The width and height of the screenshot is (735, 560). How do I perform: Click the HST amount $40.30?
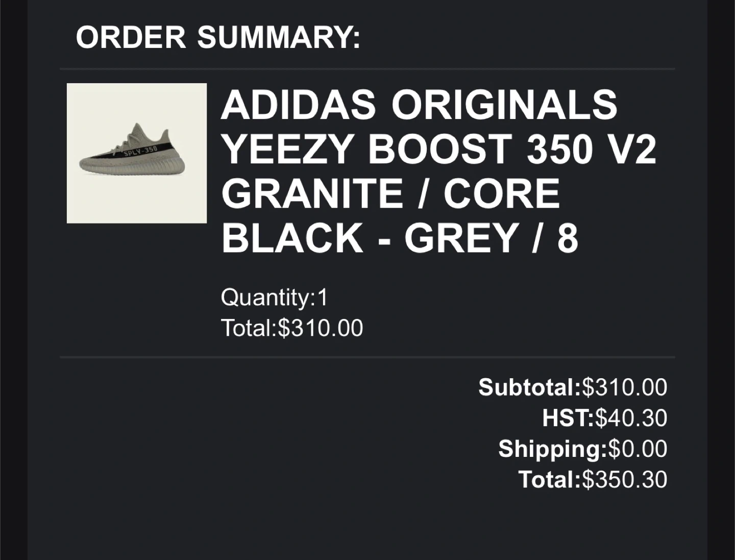631,418
